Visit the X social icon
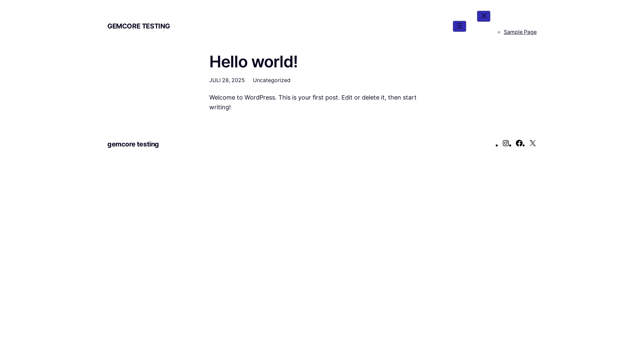 [533, 143]
